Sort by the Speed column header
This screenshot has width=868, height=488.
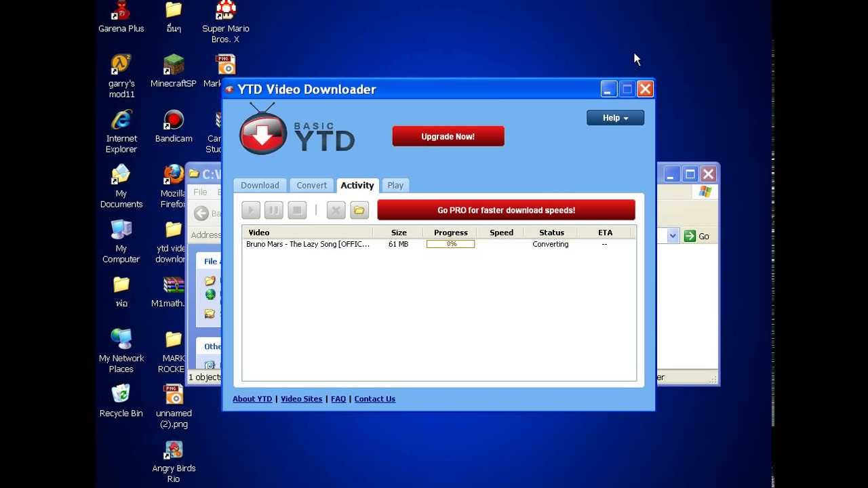click(x=501, y=232)
